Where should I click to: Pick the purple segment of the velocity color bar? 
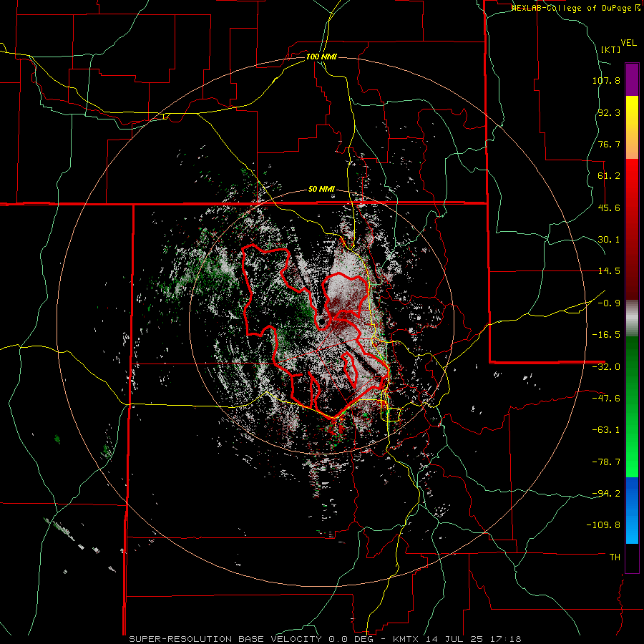pyautogui.click(x=632, y=79)
